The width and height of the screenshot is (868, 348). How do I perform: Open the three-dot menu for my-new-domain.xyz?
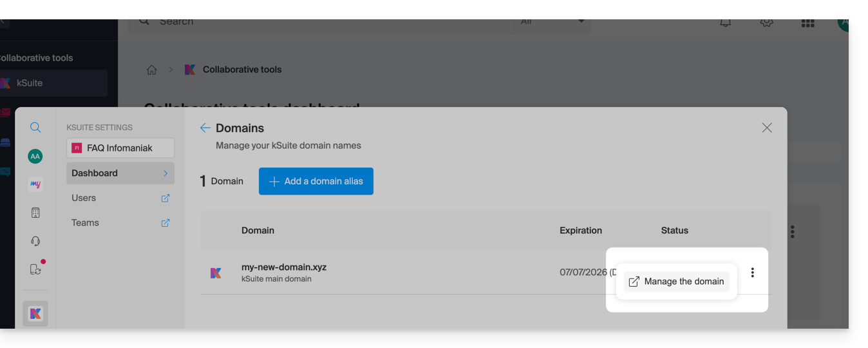[x=752, y=273]
